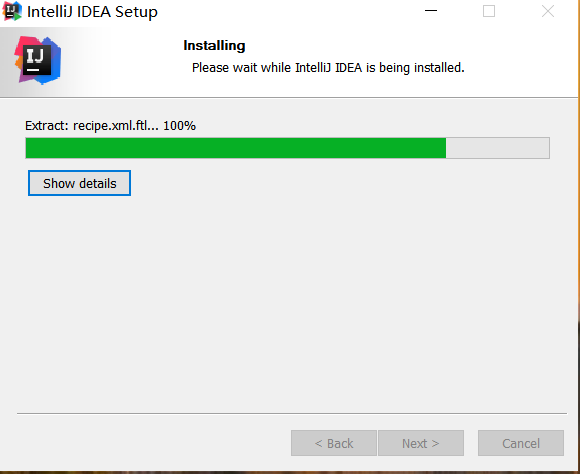Click the 100% percentage indicator
The height and width of the screenshot is (474, 580).
(179, 126)
